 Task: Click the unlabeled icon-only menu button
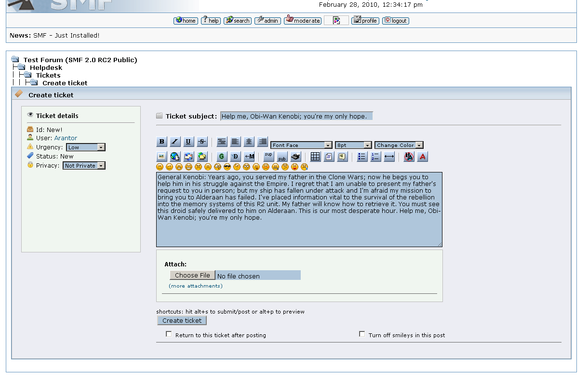336,20
